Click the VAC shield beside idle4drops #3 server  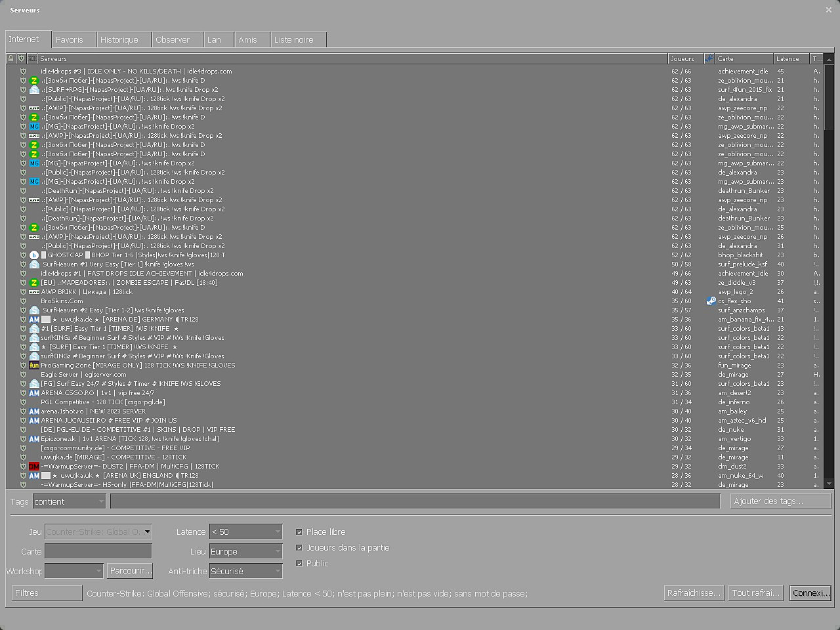click(x=23, y=72)
